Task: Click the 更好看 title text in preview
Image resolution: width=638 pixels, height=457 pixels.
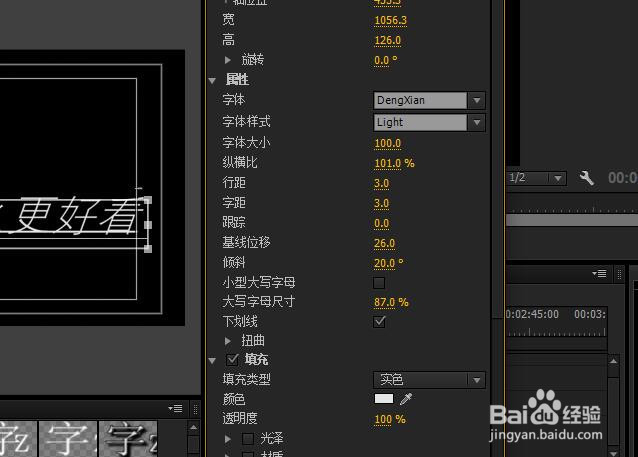Action: pyautogui.click(x=78, y=216)
